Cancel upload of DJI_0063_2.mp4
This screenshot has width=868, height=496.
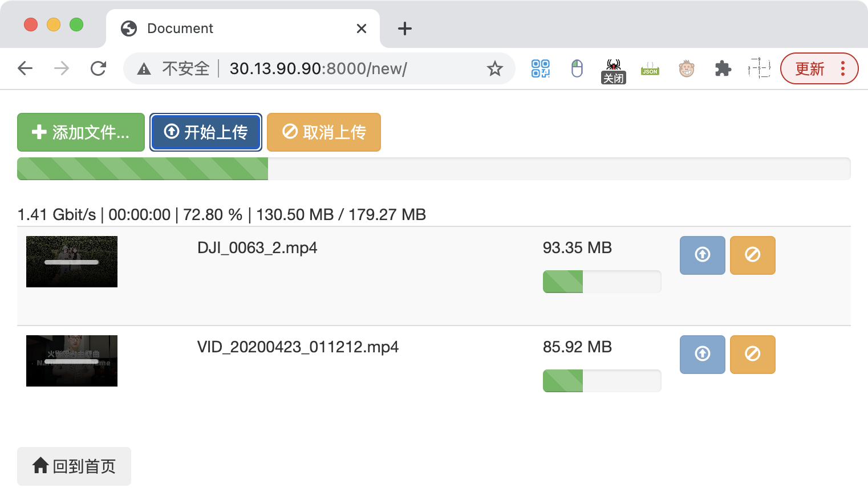click(x=752, y=255)
